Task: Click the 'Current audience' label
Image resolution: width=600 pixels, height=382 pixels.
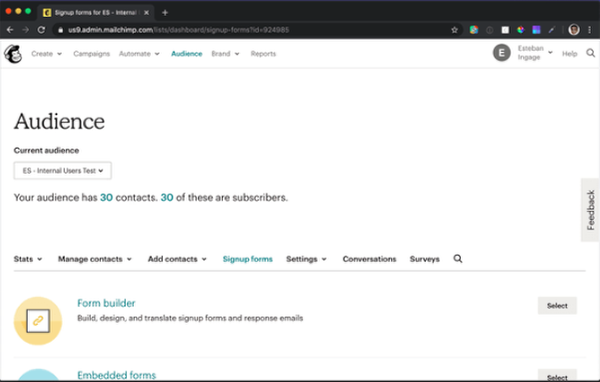Action: pyautogui.click(x=46, y=150)
